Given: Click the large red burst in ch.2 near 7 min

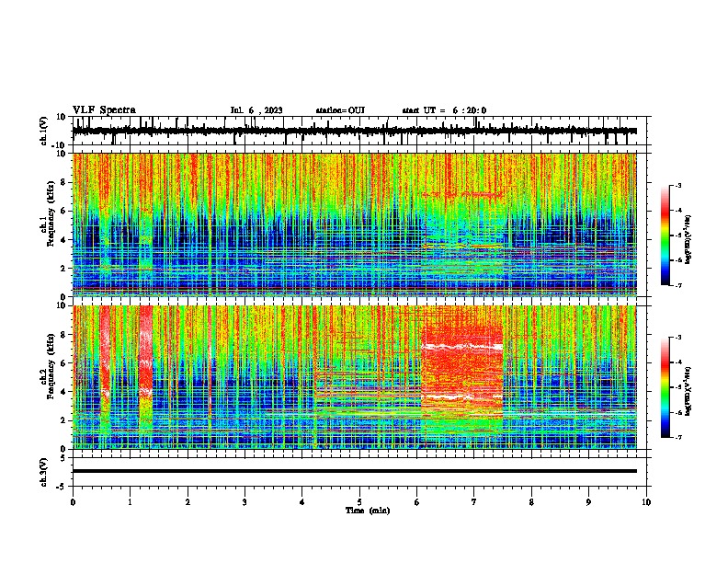Looking at the screenshot, I should (462, 372).
